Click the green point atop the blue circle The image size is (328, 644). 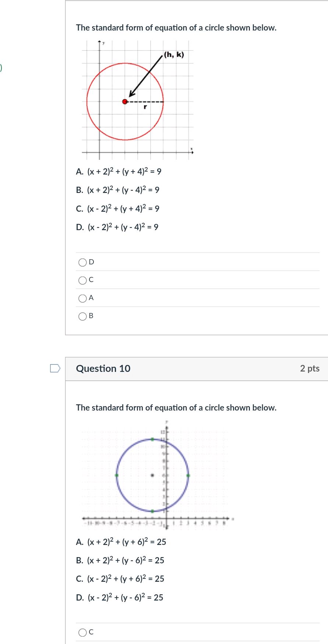click(152, 439)
